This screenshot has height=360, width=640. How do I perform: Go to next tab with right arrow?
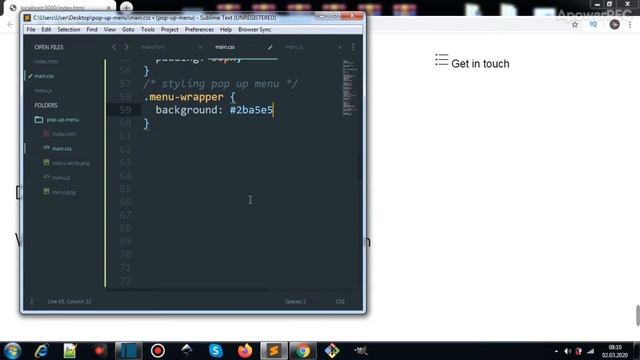tap(127, 47)
